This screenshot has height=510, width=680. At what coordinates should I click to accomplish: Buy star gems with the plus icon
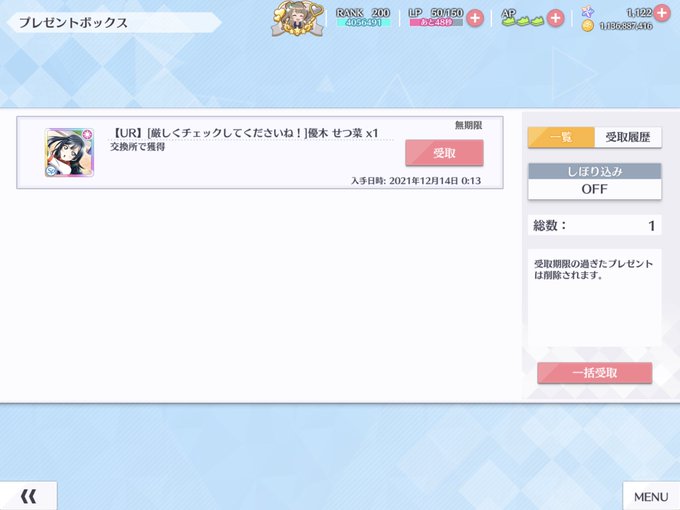point(662,12)
